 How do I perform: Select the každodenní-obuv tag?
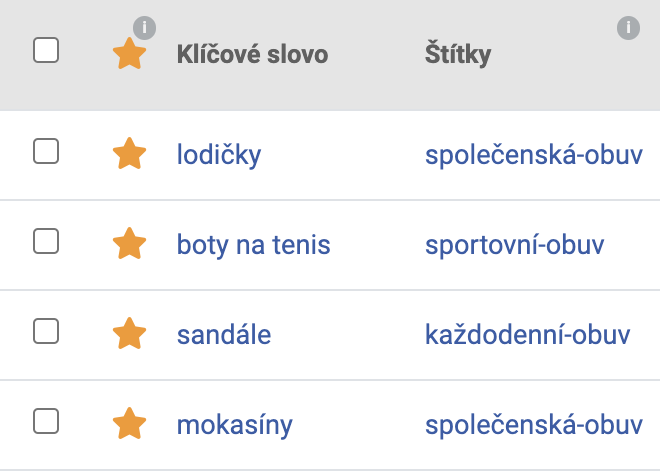click(527, 335)
